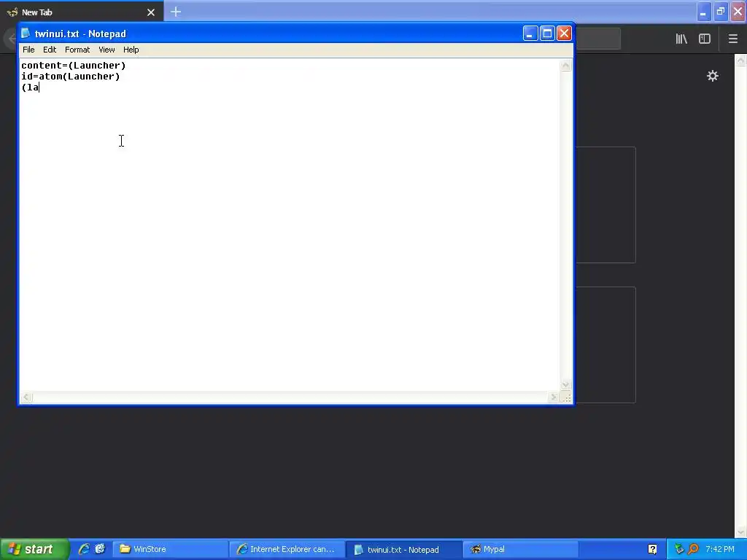This screenshot has width=747, height=560.
Task: Open the browser hamburger menu
Action: 732,39
